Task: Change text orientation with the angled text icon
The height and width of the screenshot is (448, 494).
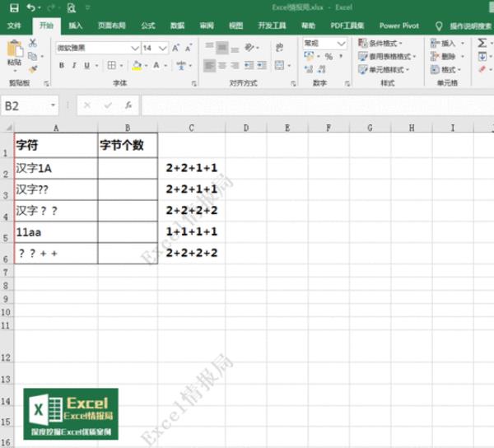Action: [x=249, y=48]
